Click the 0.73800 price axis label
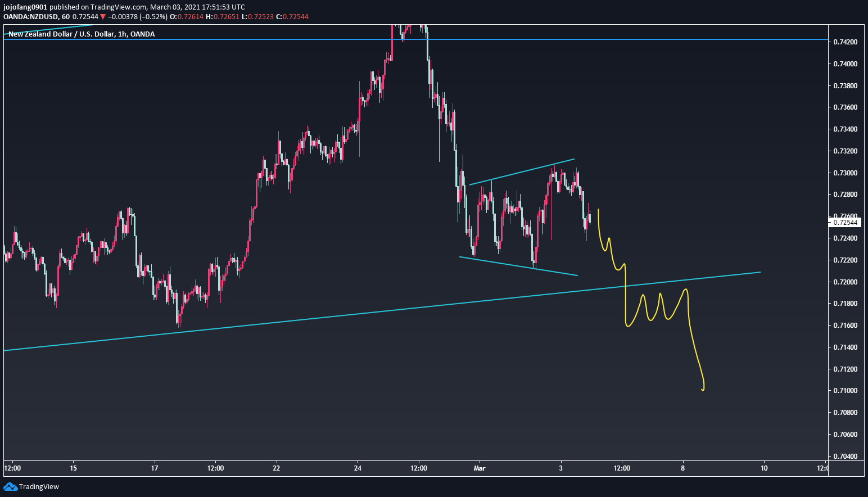This screenshot has height=497, width=868. pyautogui.click(x=845, y=86)
